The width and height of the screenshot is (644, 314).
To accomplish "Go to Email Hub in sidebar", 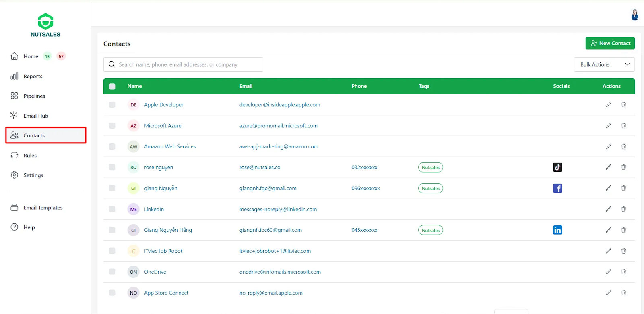I will 36,116.
